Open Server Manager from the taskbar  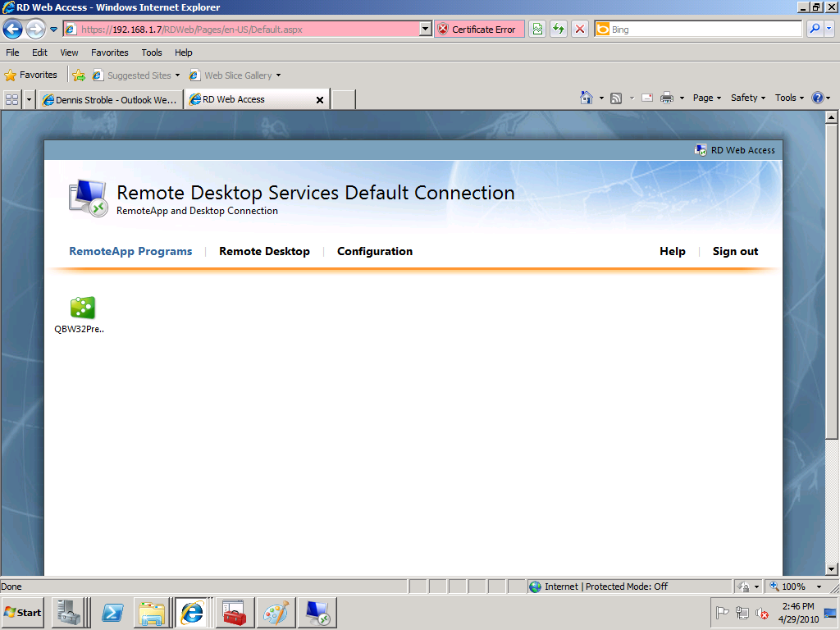70,612
